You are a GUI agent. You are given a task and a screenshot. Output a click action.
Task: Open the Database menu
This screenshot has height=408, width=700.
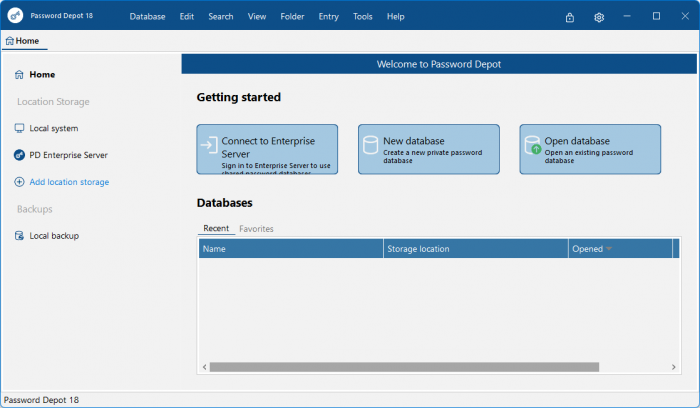pos(147,17)
